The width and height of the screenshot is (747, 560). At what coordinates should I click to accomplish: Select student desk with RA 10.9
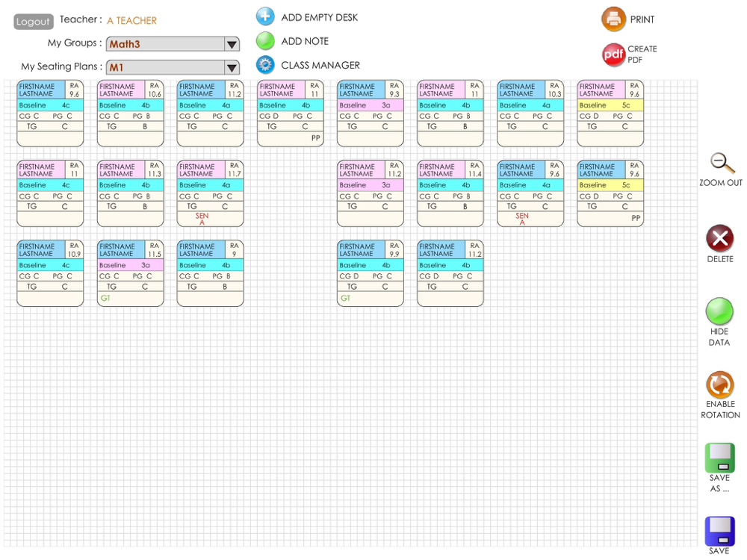pos(50,273)
